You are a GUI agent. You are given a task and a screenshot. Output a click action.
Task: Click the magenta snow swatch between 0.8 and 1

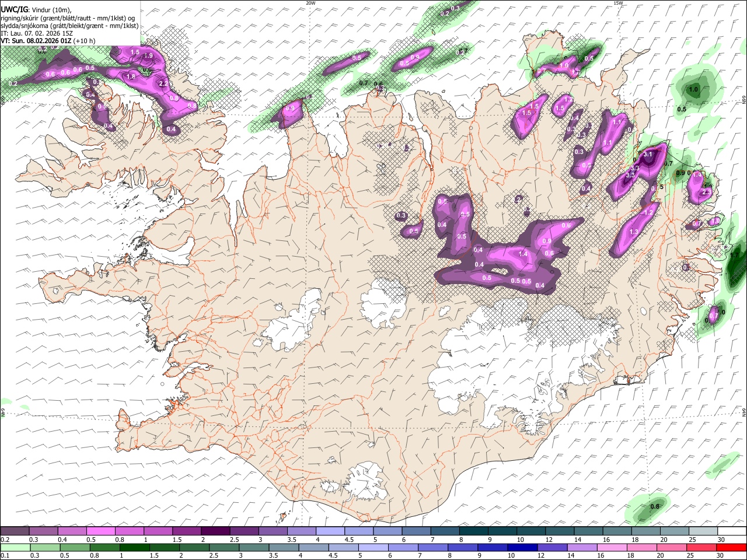(130, 531)
